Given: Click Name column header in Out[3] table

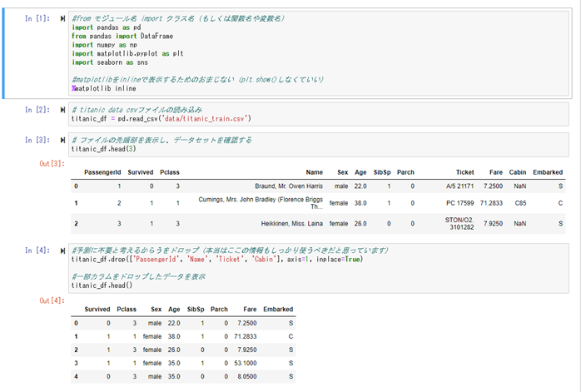Looking at the screenshot, I should tap(314, 172).
